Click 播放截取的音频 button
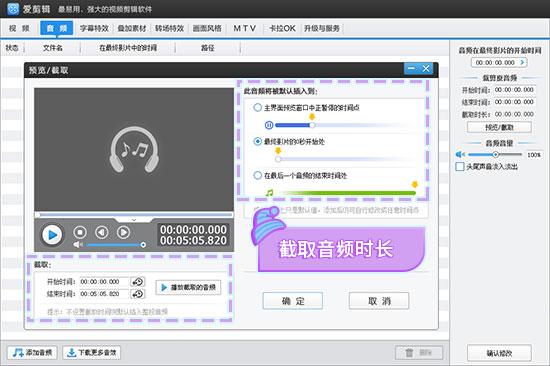This screenshot has width=550, height=366. 188,287
